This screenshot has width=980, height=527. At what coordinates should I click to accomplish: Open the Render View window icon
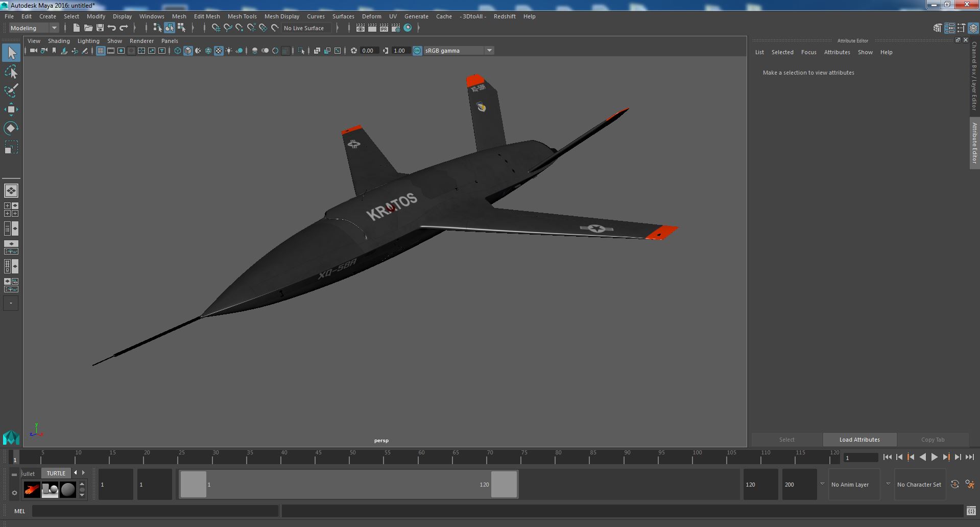[361, 28]
